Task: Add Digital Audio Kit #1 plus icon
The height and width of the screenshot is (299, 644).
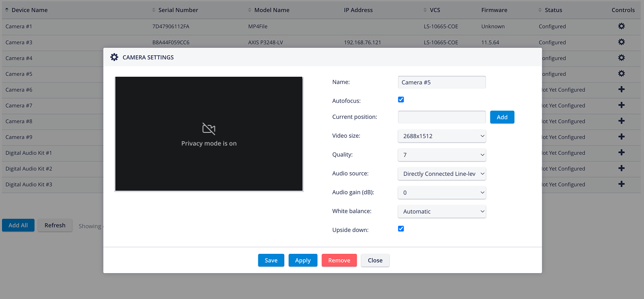Action: click(x=621, y=153)
